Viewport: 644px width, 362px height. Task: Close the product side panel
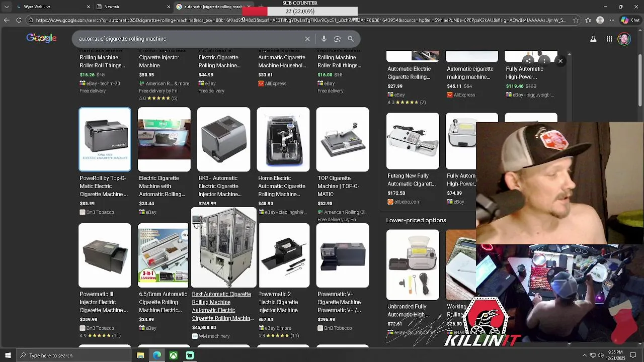[x=560, y=61]
